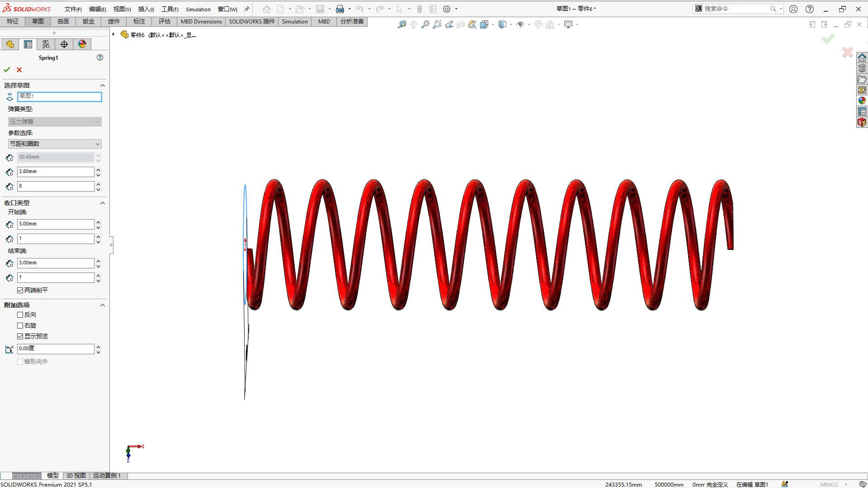The width and height of the screenshot is (868, 488).
Task: Open the 插入(I) menu
Action: tap(146, 9)
